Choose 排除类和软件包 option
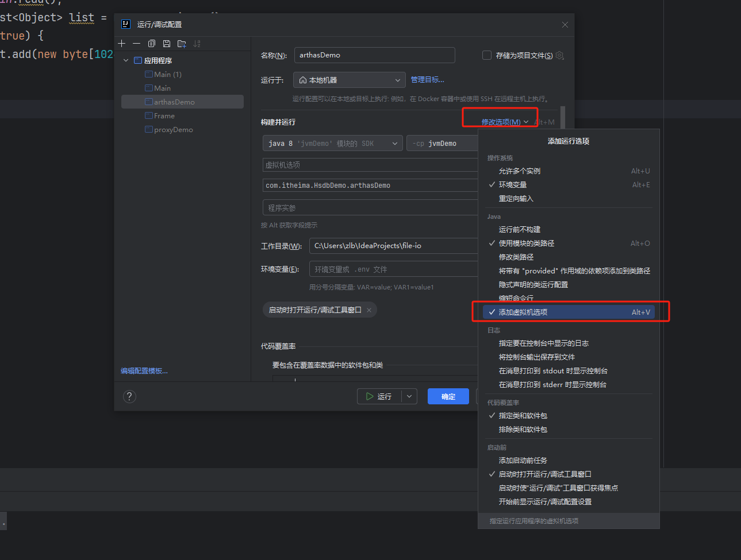The height and width of the screenshot is (560, 741). click(x=569, y=430)
